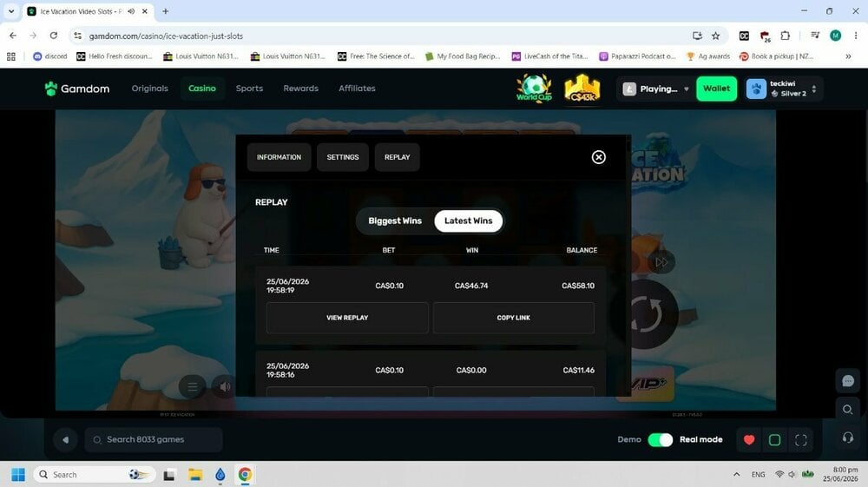Open the SETTINGS tab
Viewport: 868px width, 487px height.
[343, 157]
